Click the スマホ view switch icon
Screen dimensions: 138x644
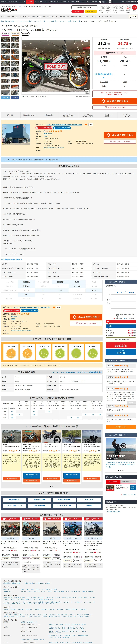point(133,17)
